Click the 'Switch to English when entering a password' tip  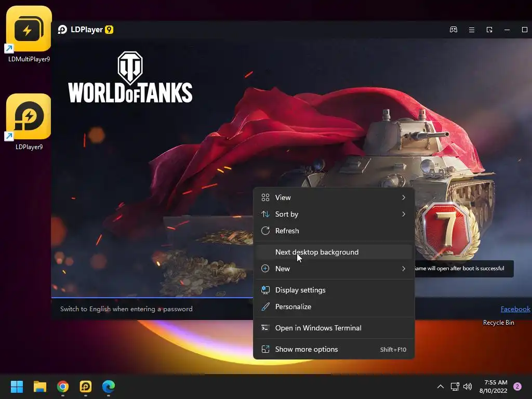(x=126, y=309)
